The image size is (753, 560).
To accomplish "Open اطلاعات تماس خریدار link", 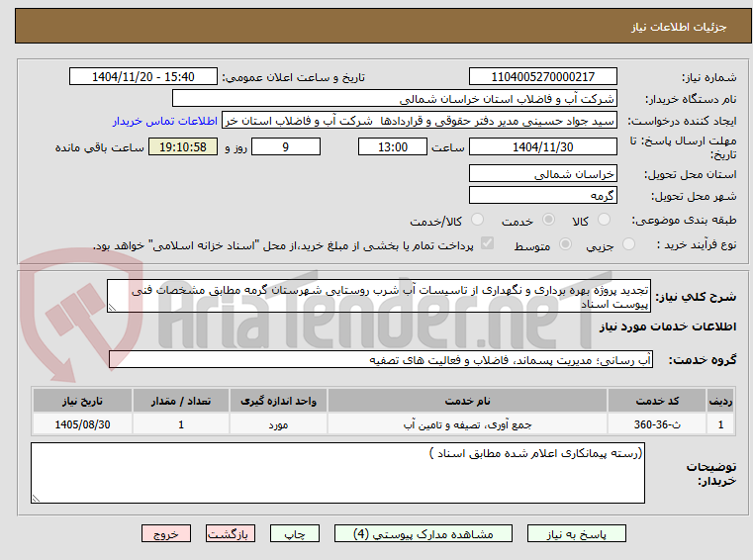I will [165, 121].
